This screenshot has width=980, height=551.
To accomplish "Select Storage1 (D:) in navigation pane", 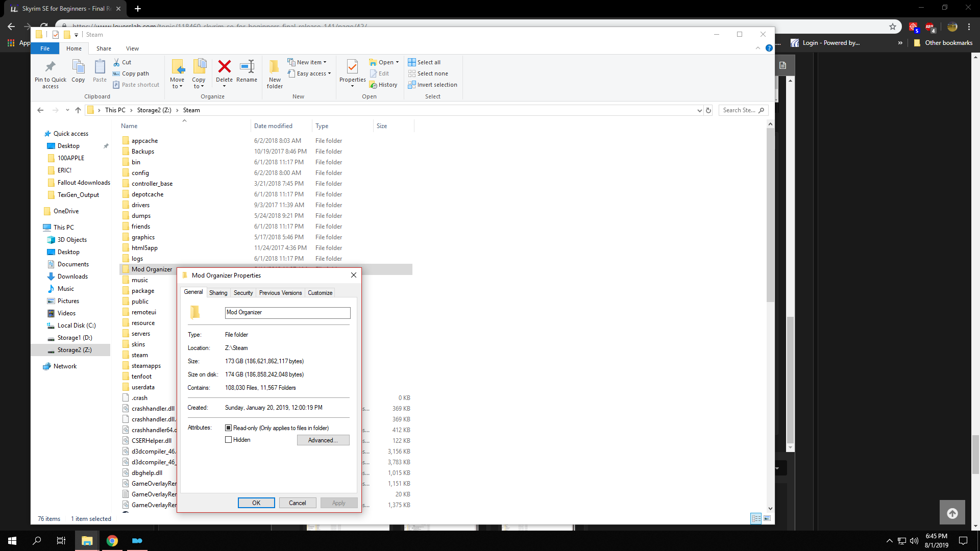I will 75,338.
